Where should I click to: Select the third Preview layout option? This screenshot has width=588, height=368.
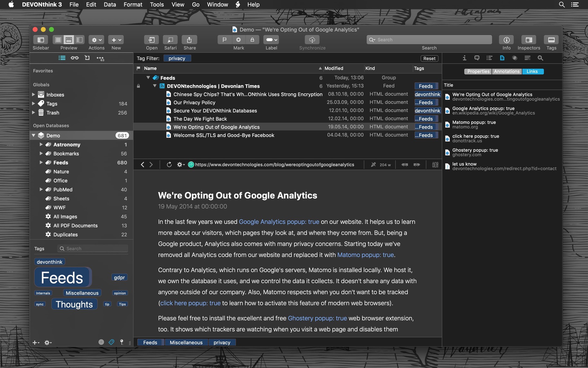[x=80, y=40]
